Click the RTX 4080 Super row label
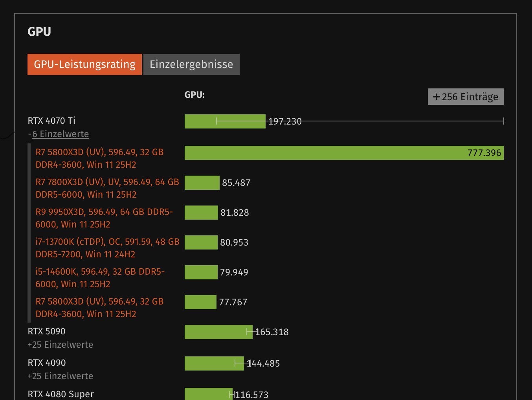The height and width of the screenshot is (400, 532). pyautogui.click(x=61, y=394)
